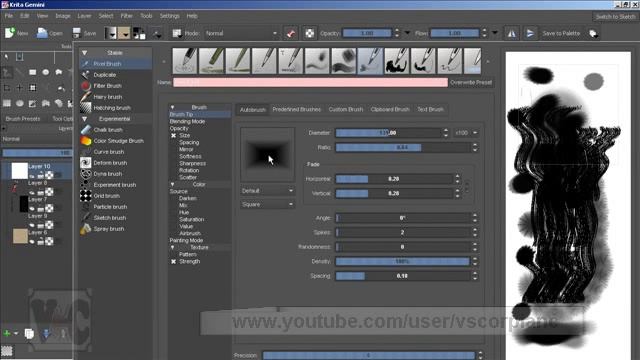The width and height of the screenshot is (640, 360).
Task: Open the Square shape dropdown
Action: (x=267, y=204)
